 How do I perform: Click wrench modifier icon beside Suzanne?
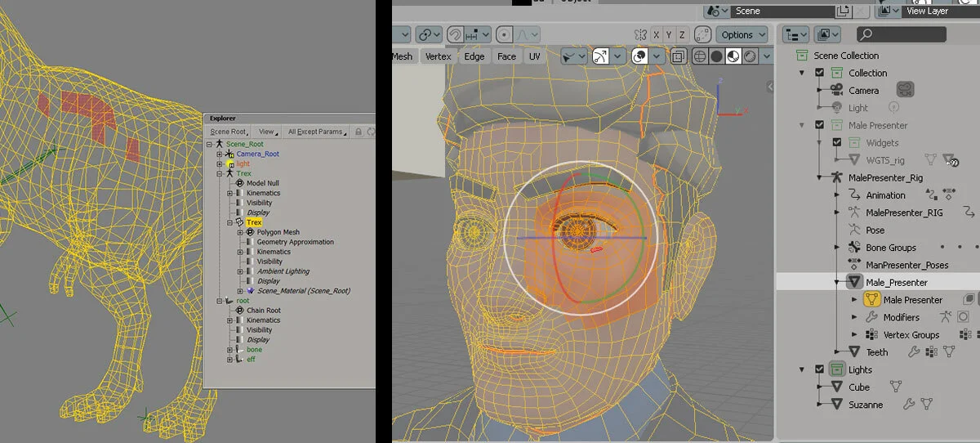tap(908, 405)
